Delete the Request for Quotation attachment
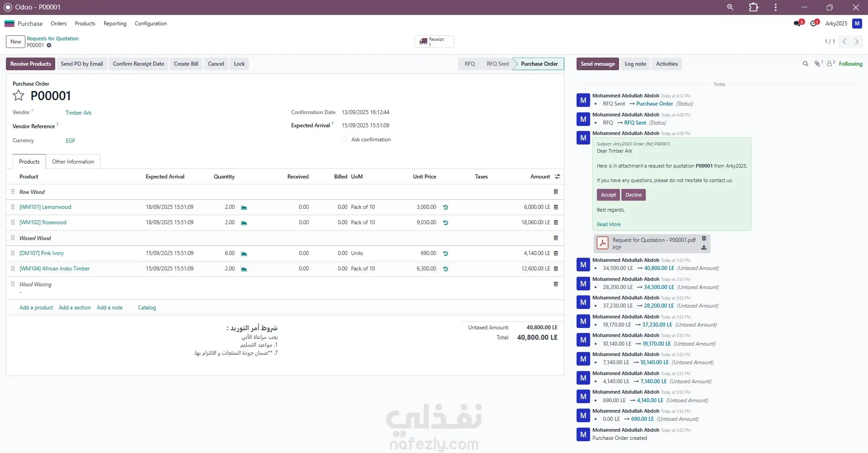 pyautogui.click(x=704, y=238)
